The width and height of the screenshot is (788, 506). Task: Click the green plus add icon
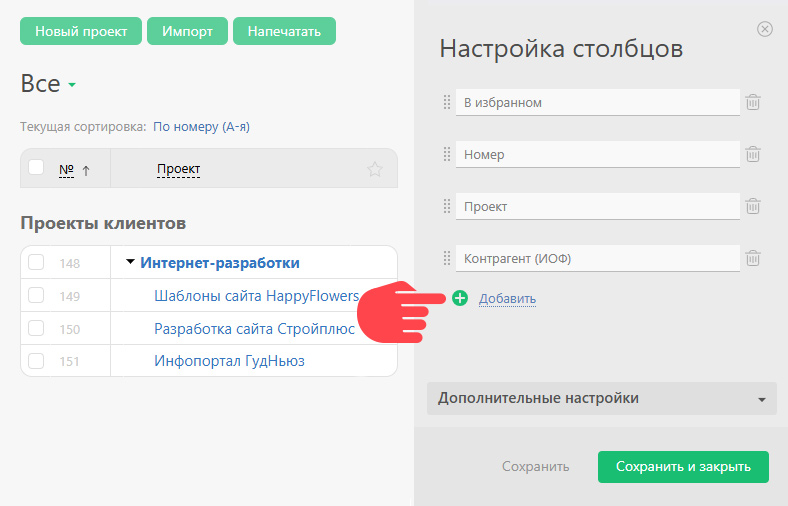coord(459,298)
